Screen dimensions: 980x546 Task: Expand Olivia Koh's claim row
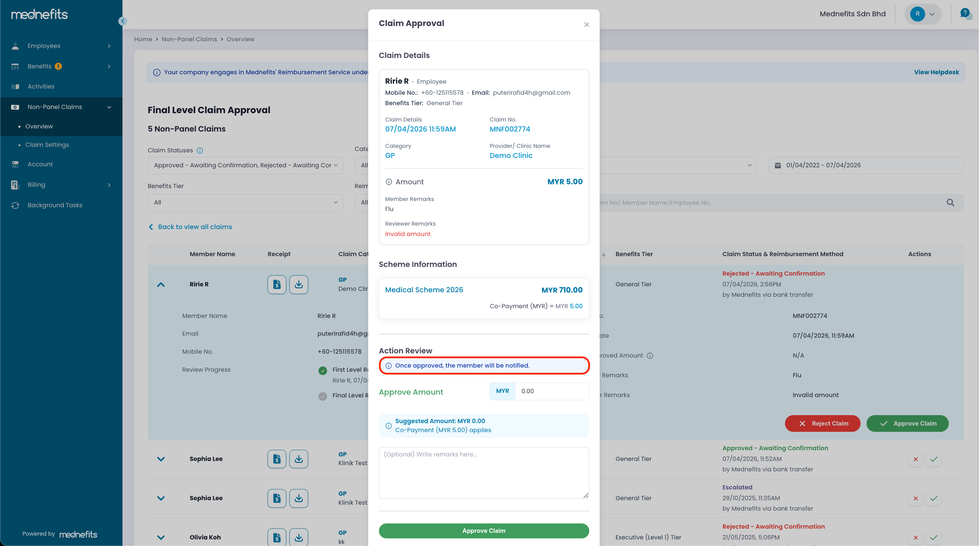click(x=161, y=538)
